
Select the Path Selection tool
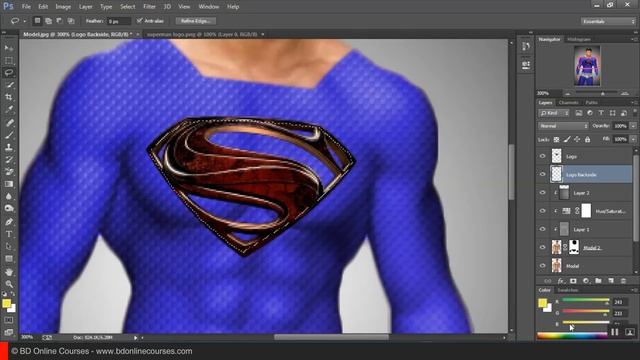(x=9, y=247)
